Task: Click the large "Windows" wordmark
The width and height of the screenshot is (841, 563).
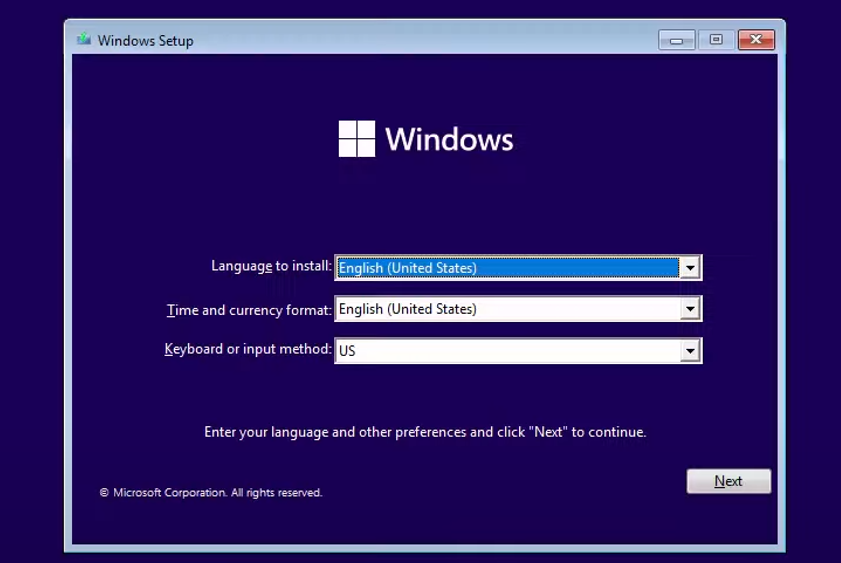Action: (449, 139)
